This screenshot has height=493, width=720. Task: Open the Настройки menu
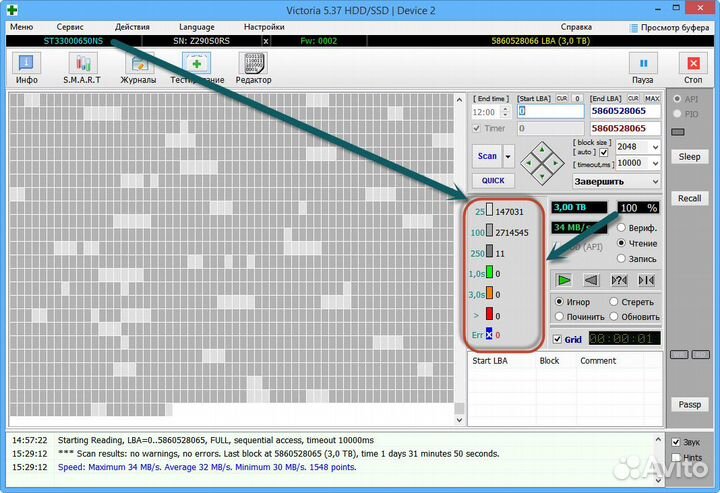pos(264,27)
